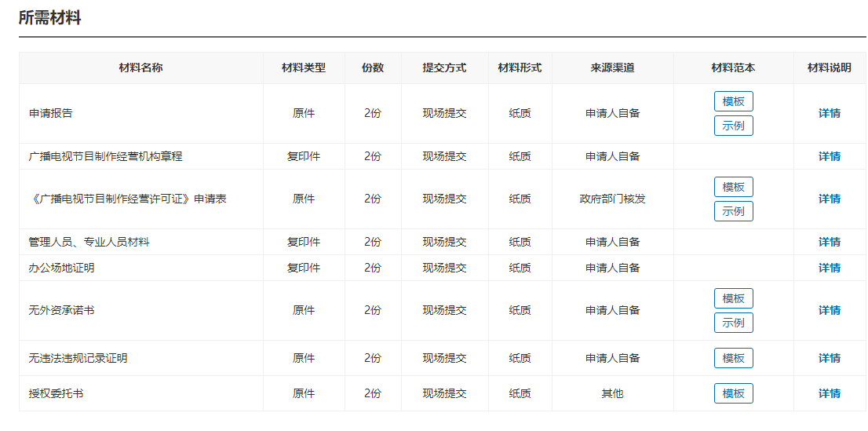Viewport: 868px width, 431px height.
Task: Click the 所需材料 section heading
Action: (x=50, y=18)
